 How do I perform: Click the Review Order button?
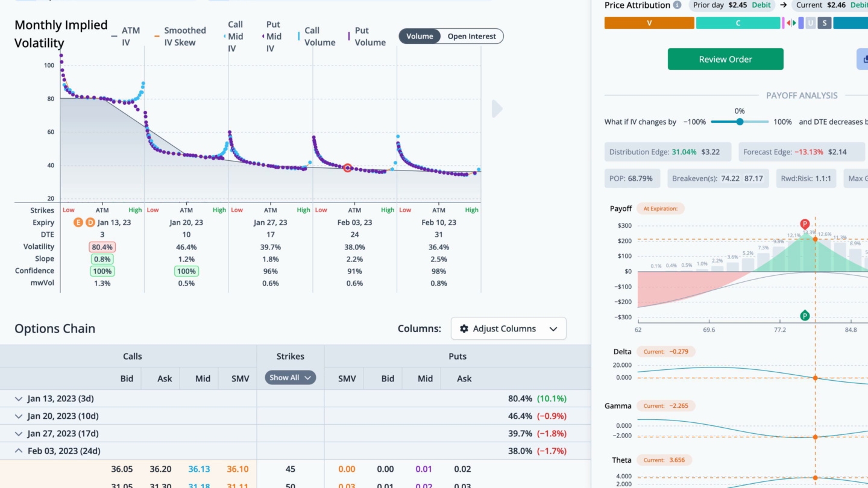[725, 59]
